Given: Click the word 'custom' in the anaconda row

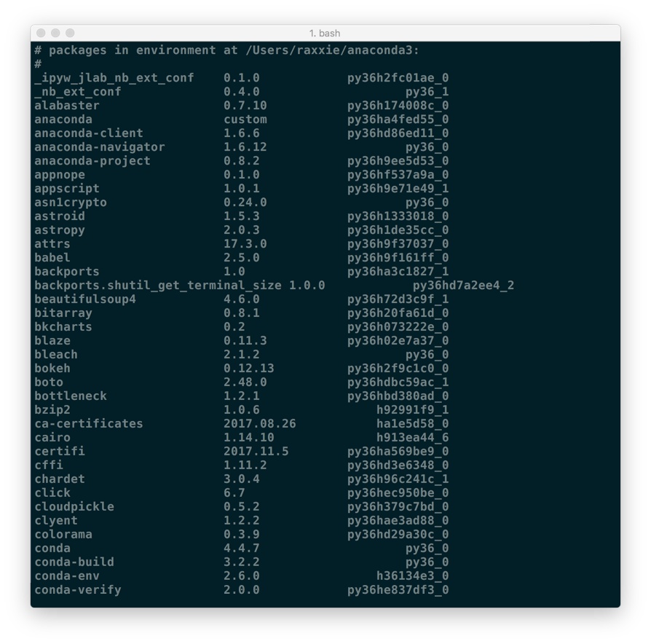Looking at the screenshot, I should coord(245,119).
